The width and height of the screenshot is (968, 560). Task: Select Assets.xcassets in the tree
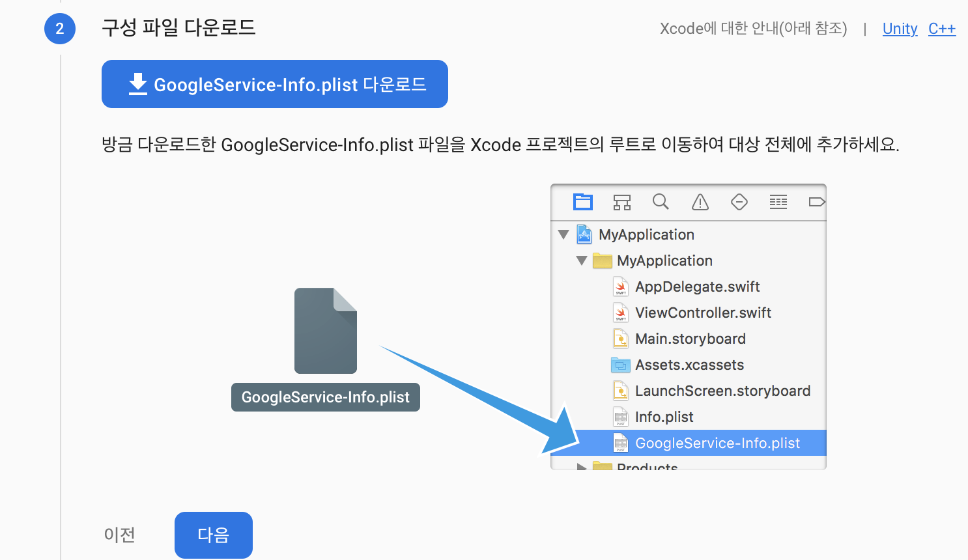[x=689, y=365]
